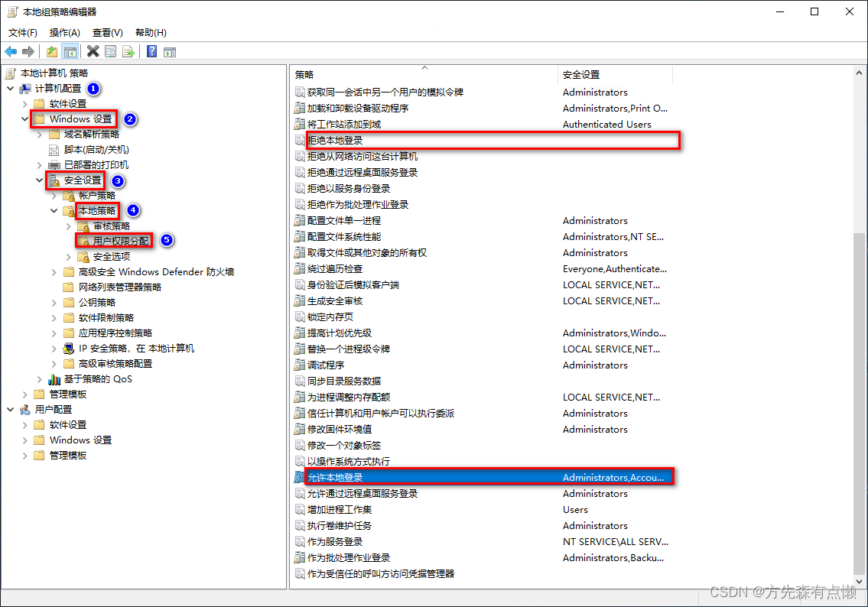Viewport: 868px width, 607px height.
Task: Open the 操作(A) menu
Action: pos(65,33)
